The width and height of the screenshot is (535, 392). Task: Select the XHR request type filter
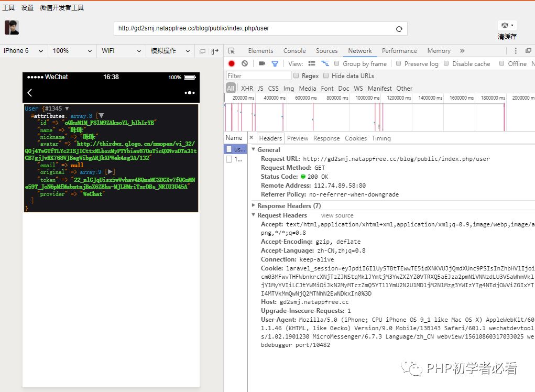pyautogui.click(x=247, y=89)
